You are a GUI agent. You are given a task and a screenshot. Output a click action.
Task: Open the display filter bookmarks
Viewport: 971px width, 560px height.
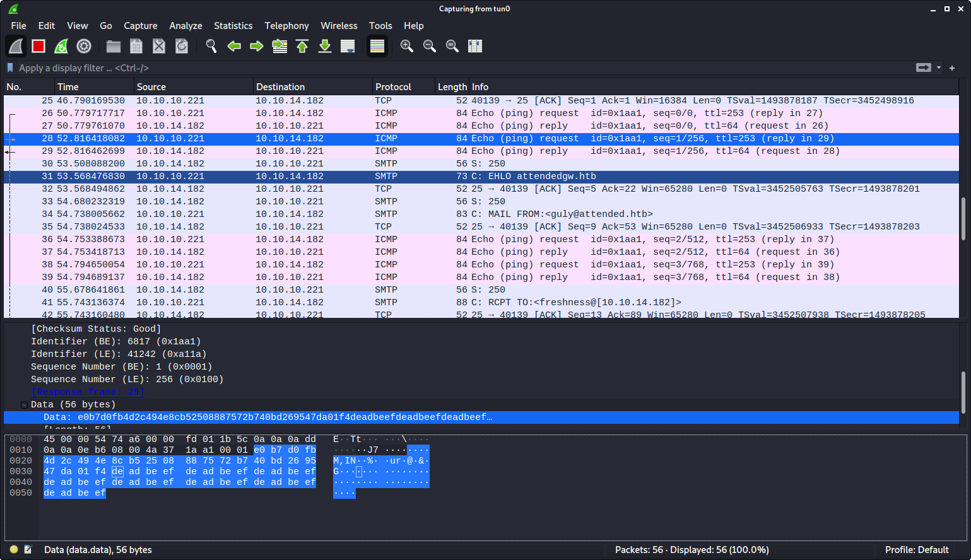(x=9, y=67)
